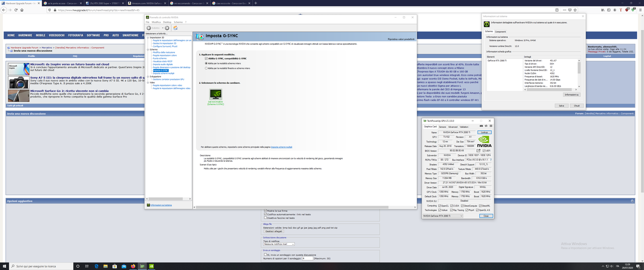Switch to Advanced tab in GPU-Z
The width and height of the screenshot is (644, 270).
[x=453, y=127]
